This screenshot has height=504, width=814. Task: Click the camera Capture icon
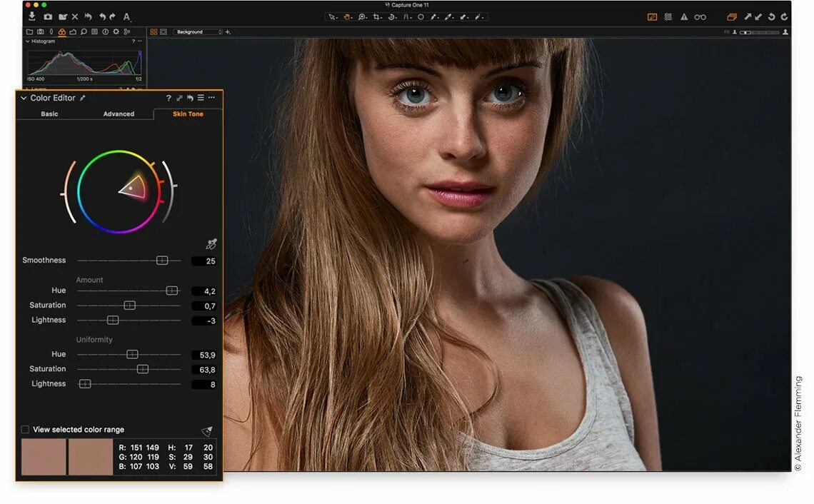[x=48, y=16]
